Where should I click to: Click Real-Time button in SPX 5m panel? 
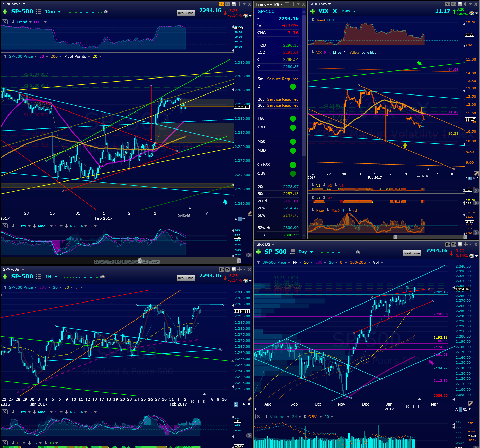[186, 13]
